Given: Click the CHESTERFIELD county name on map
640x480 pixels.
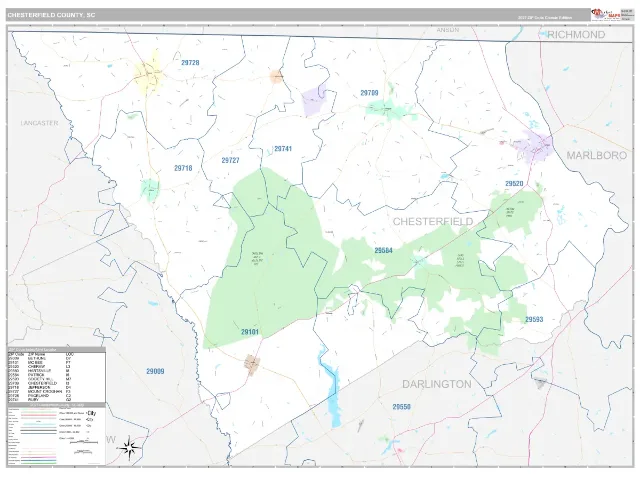Looking at the screenshot, I should tap(433, 222).
